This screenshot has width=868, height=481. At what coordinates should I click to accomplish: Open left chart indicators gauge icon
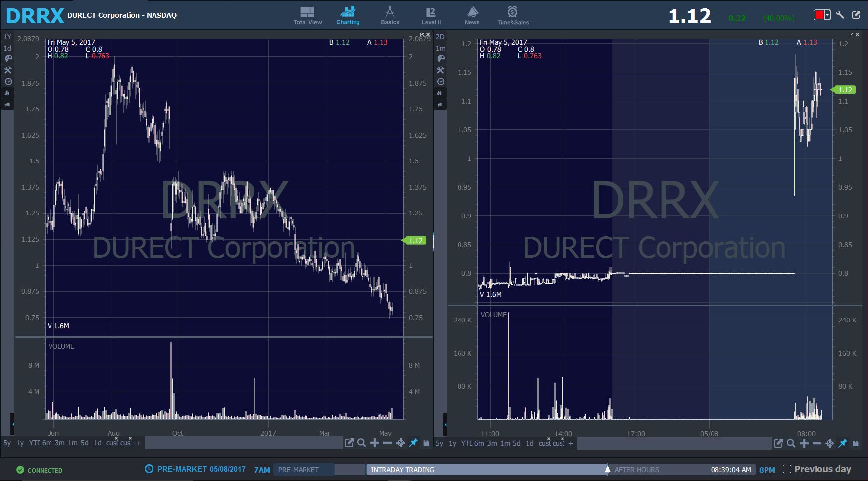(x=8, y=82)
